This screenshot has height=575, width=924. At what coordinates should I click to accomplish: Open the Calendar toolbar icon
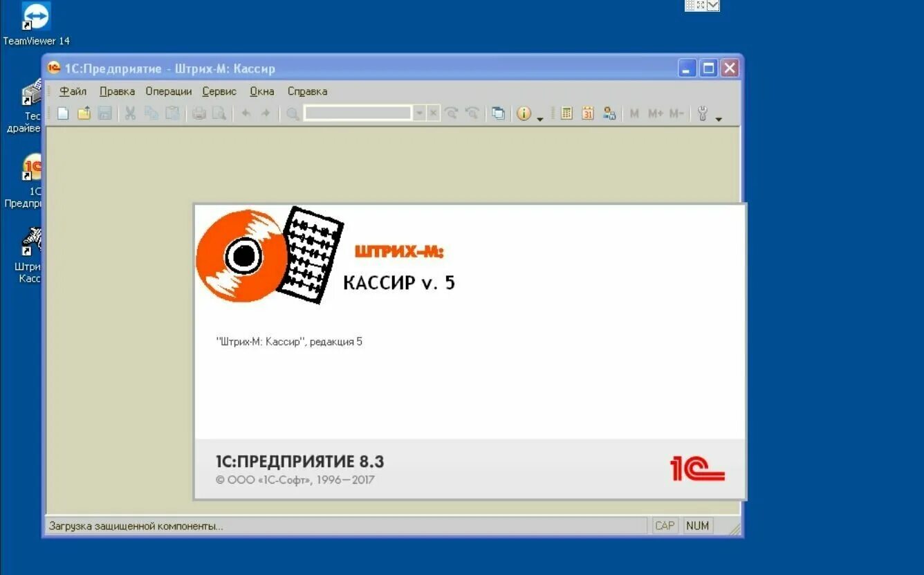point(588,113)
